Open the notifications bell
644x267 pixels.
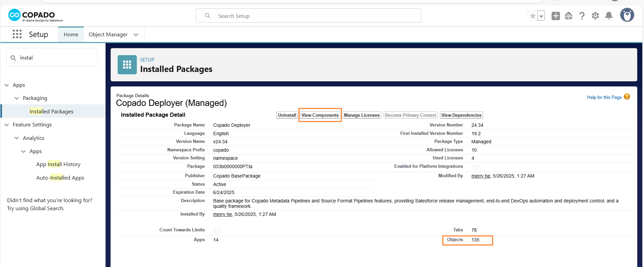[x=609, y=16]
